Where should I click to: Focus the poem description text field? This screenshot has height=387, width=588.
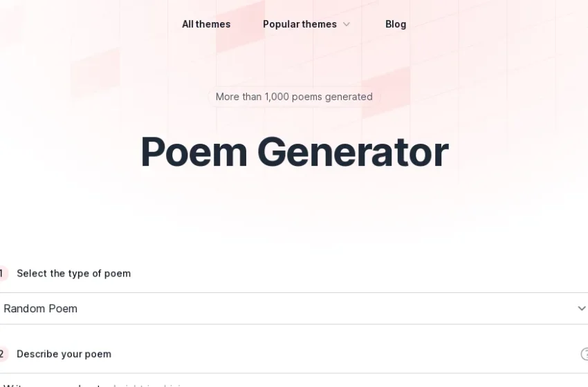coord(294,380)
